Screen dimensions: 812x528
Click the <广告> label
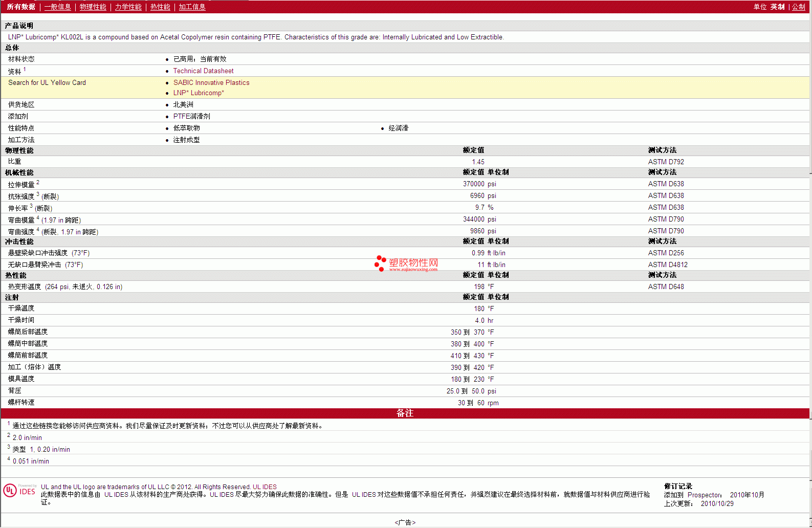[x=405, y=523]
